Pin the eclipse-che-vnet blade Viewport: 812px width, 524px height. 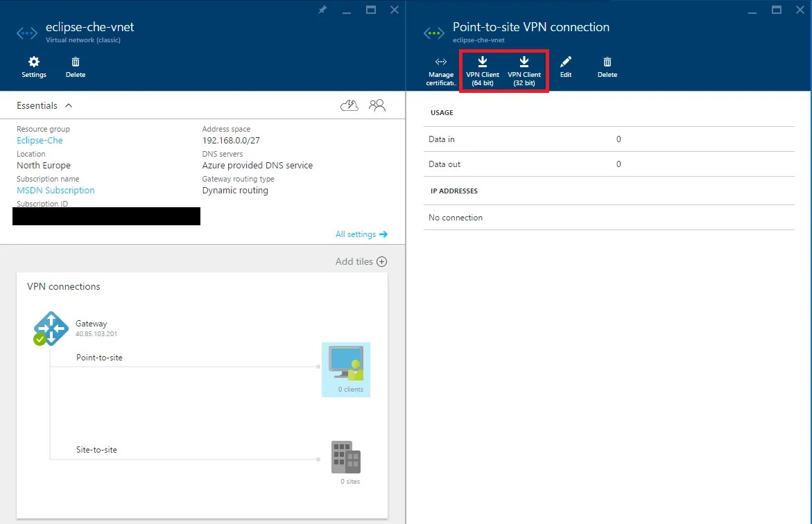(322, 10)
